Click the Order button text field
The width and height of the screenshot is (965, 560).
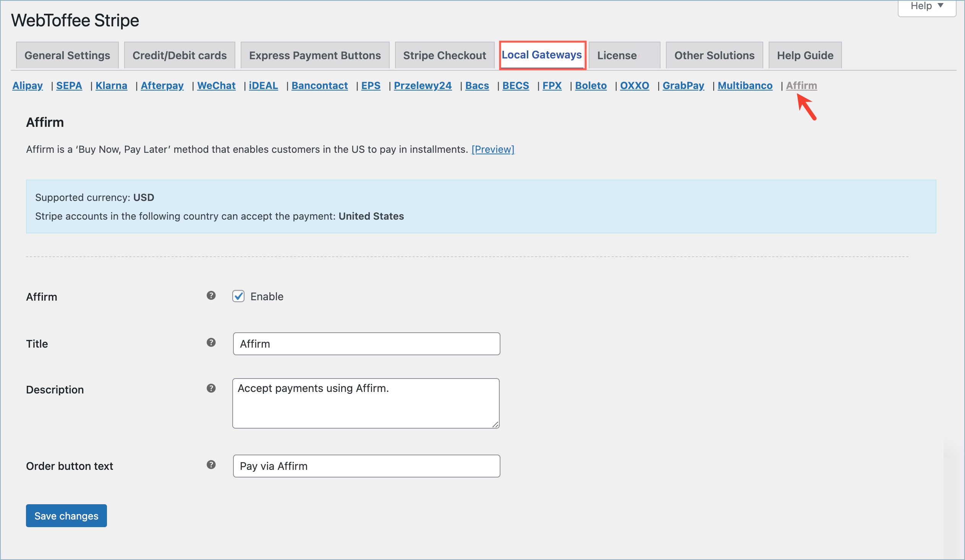tap(366, 466)
